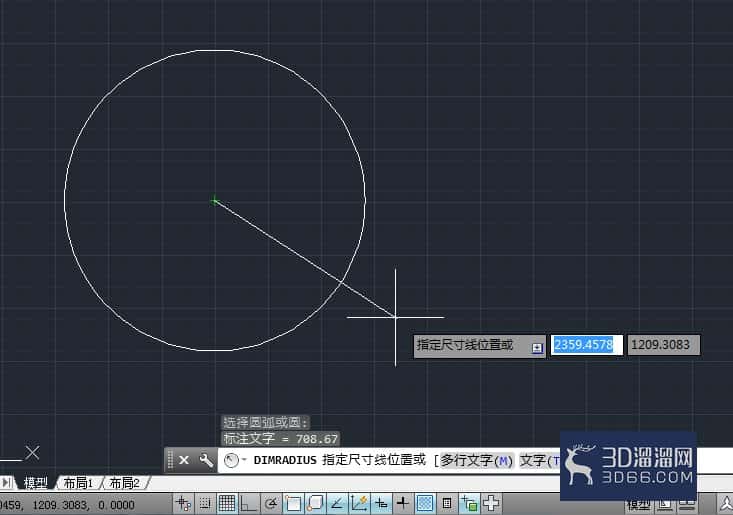Click the DIMRADIUS command prompt text
Screen dimensions: 733x515
pos(285,460)
